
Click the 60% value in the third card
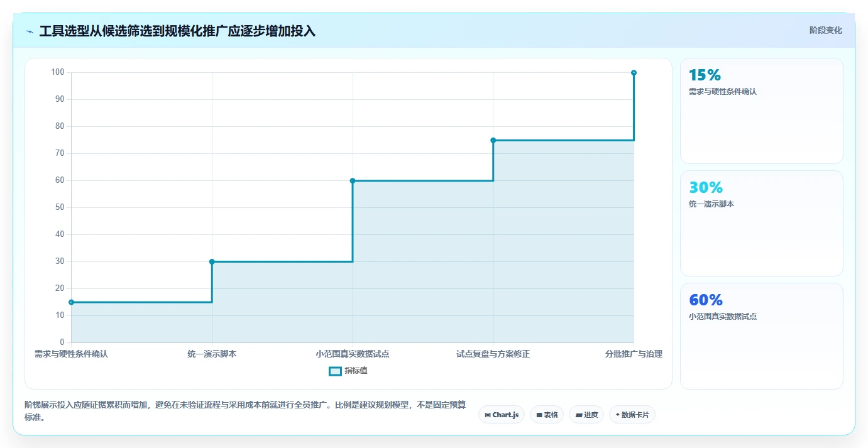coord(706,300)
